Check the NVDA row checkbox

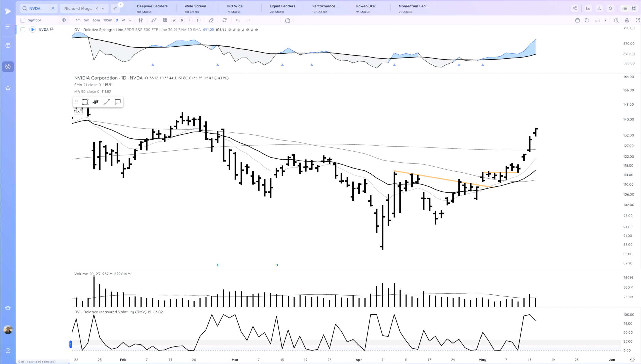coord(23,30)
